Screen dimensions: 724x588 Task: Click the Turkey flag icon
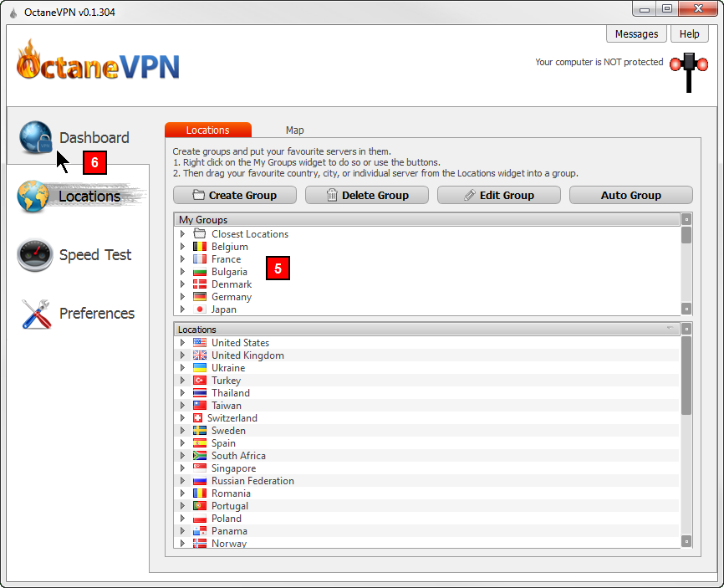click(x=200, y=380)
